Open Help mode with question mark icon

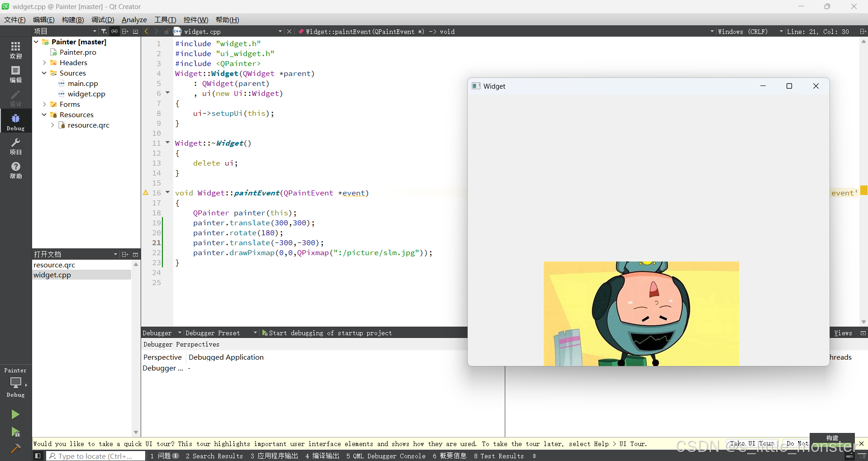16,170
